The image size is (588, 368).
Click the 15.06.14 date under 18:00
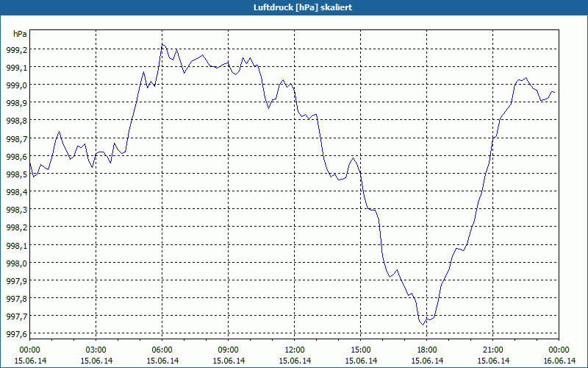[x=427, y=361]
